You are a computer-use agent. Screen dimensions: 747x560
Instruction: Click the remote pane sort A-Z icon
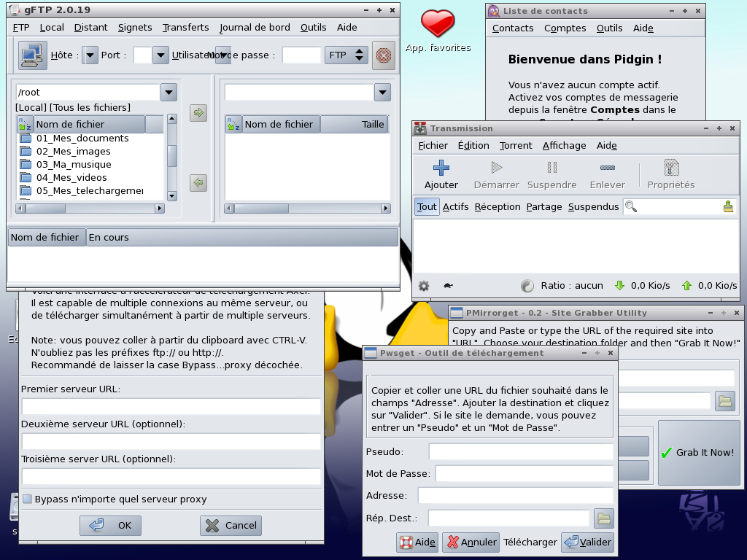tap(233, 124)
